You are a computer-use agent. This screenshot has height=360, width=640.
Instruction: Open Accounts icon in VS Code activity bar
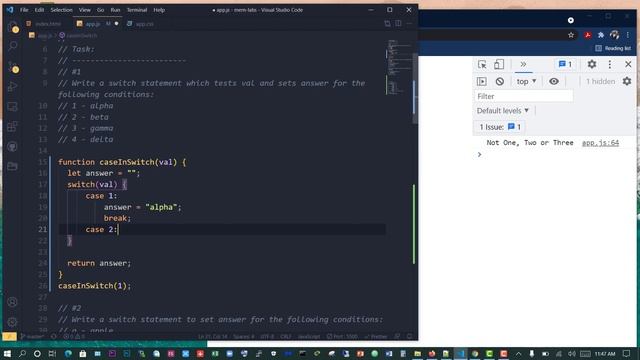pyautogui.click(x=13, y=302)
